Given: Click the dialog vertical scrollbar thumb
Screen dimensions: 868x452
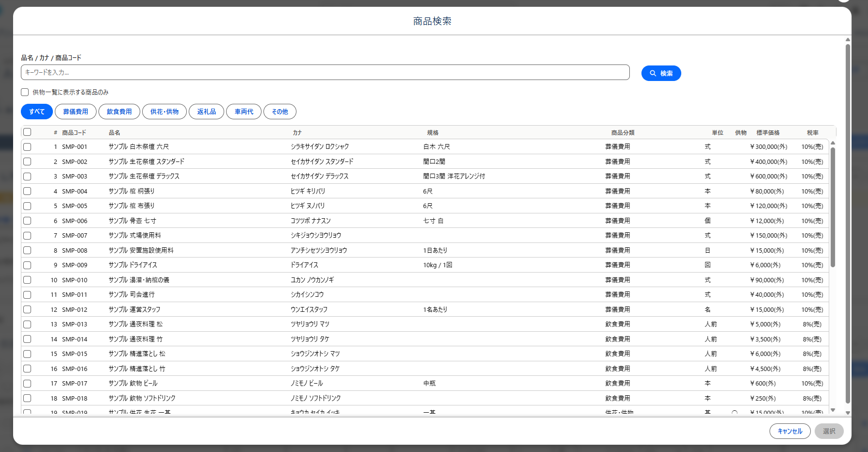Looking at the screenshot, I should coord(848,224).
